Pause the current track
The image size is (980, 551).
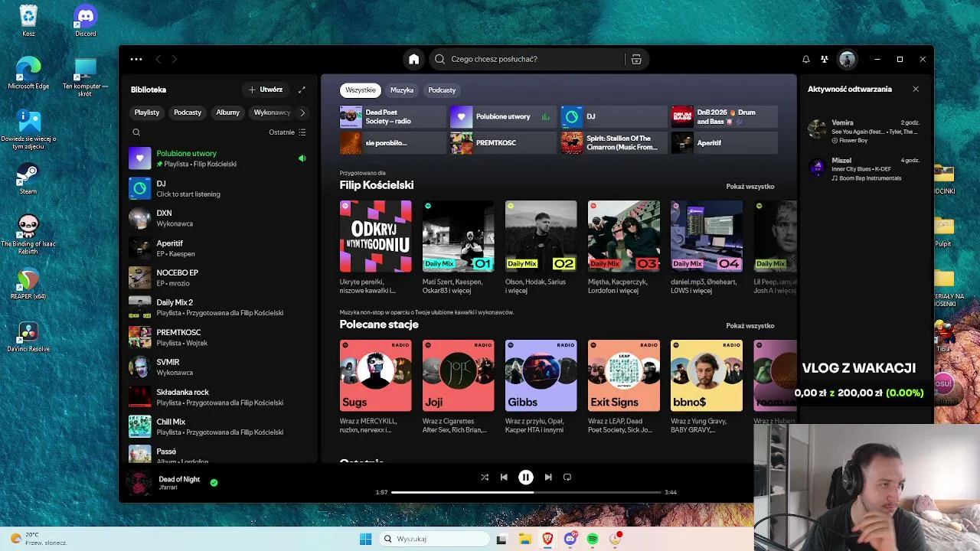(x=526, y=477)
